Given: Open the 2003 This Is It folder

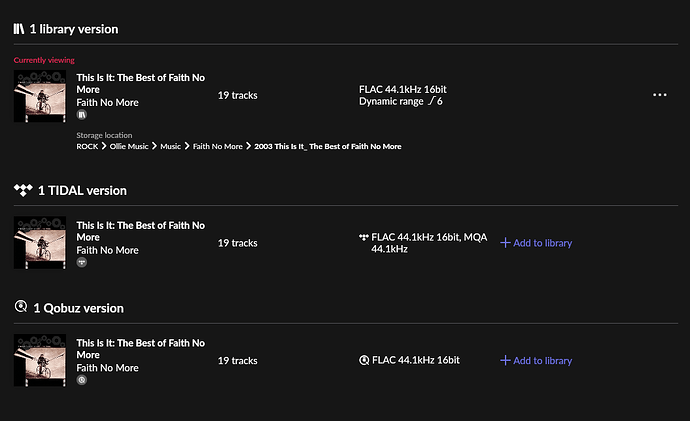Looking at the screenshot, I should pyautogui.click(x=328, y=146).
